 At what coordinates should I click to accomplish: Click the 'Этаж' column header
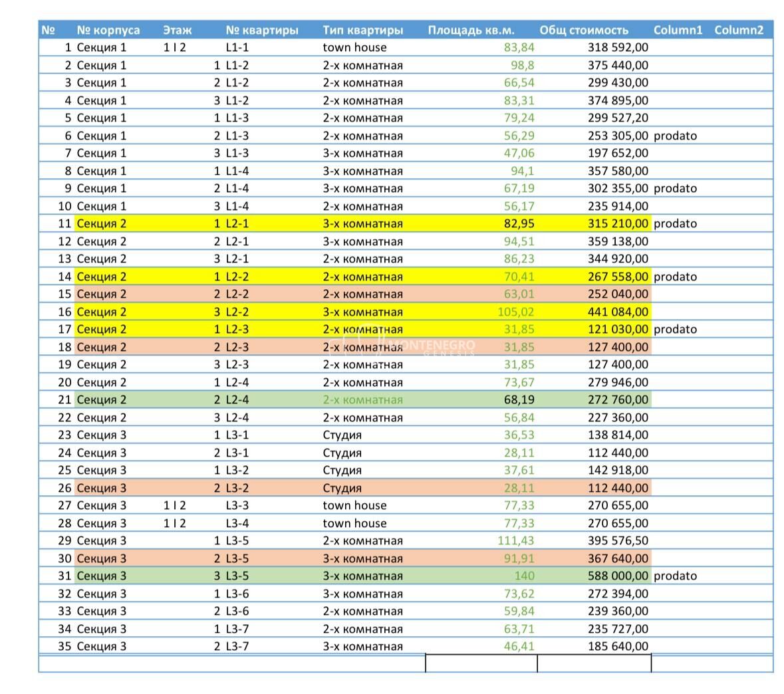pyautogui.click(x=178, y=30)
